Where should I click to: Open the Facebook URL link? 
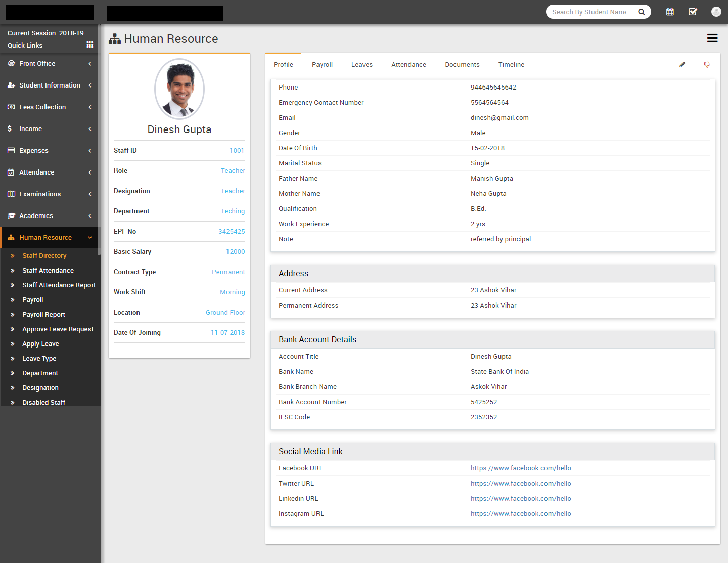pyautogui.click(x=521, y=468)
